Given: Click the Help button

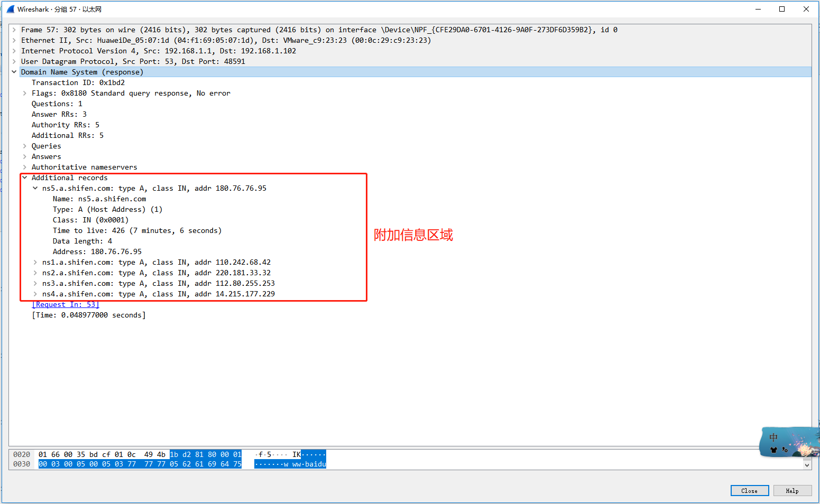Looking at the screenshot, I should click(x=792, y=491).
